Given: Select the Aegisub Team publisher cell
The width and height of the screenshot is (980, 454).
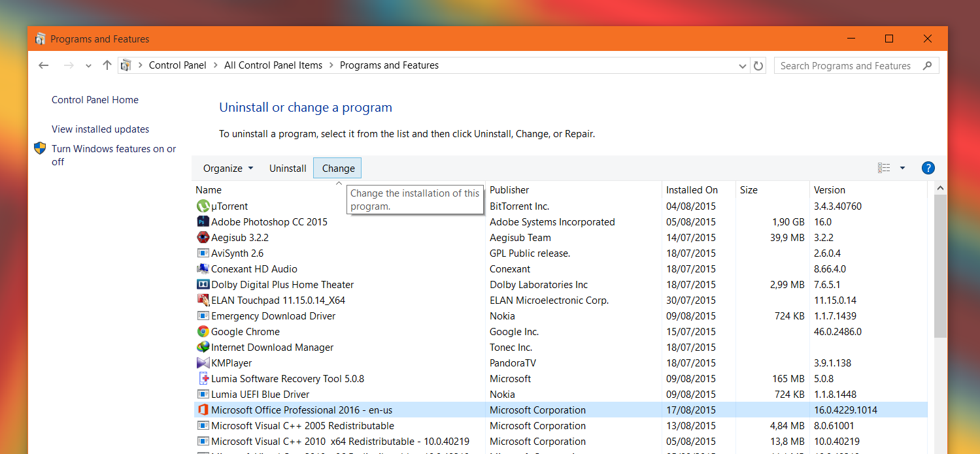Looking at the screenshot, I should (x=520, y=238).
